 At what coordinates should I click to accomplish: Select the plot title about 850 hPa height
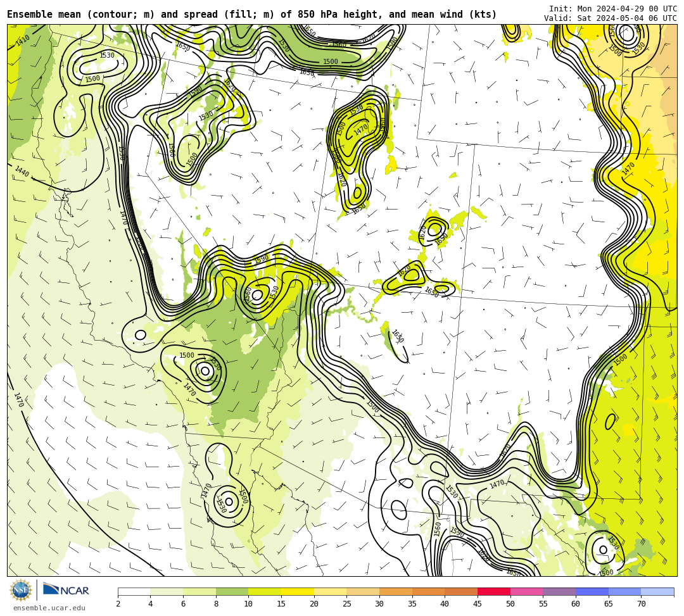click(251, 15)
